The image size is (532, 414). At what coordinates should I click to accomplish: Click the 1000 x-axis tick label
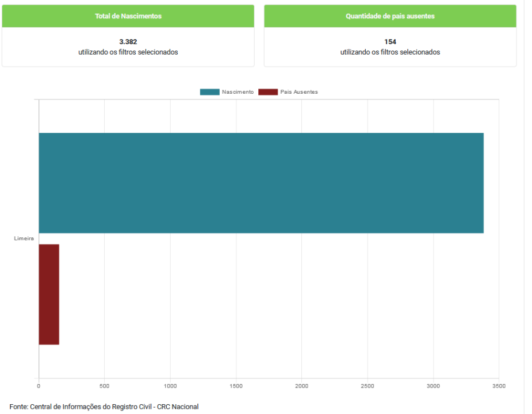170,386
